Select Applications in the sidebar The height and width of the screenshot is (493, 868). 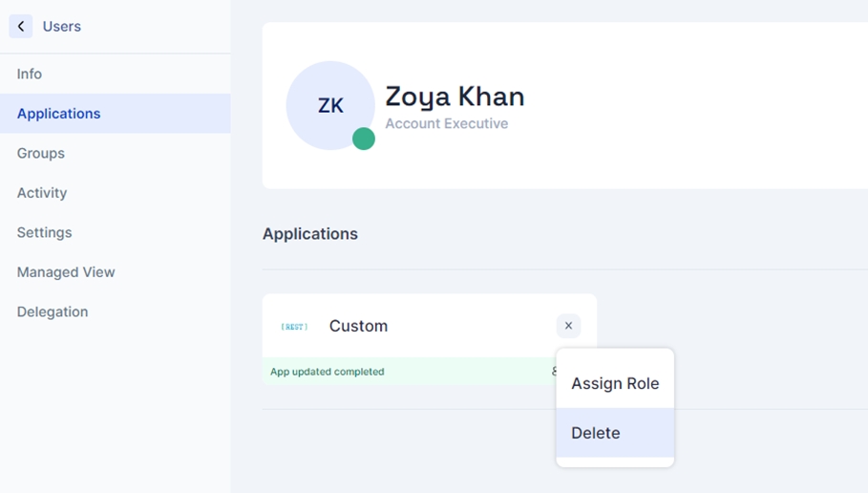click(59, 114)
